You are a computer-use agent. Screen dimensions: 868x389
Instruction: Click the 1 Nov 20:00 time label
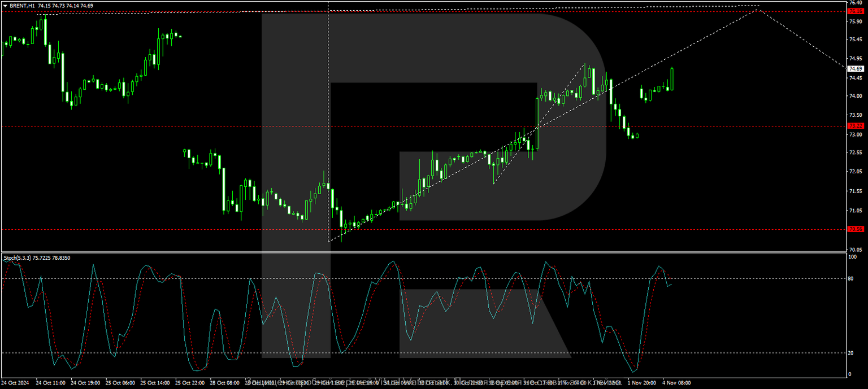coord(641,383)
